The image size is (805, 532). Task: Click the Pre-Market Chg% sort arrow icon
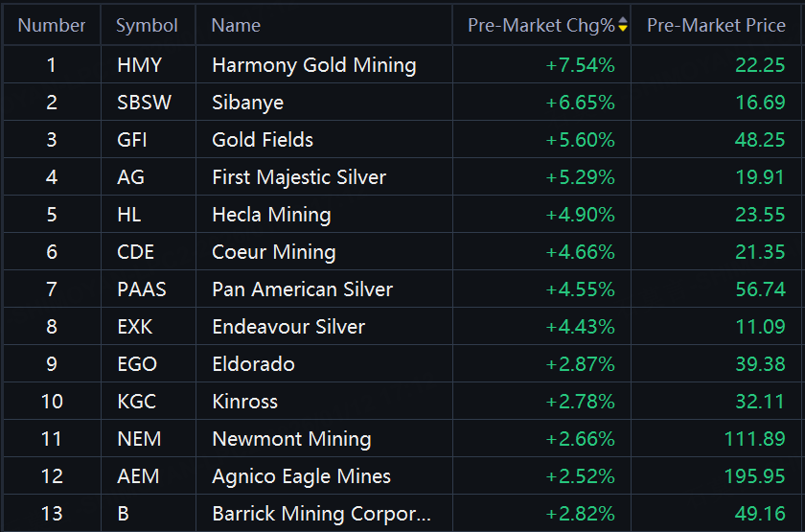(624, 26)
